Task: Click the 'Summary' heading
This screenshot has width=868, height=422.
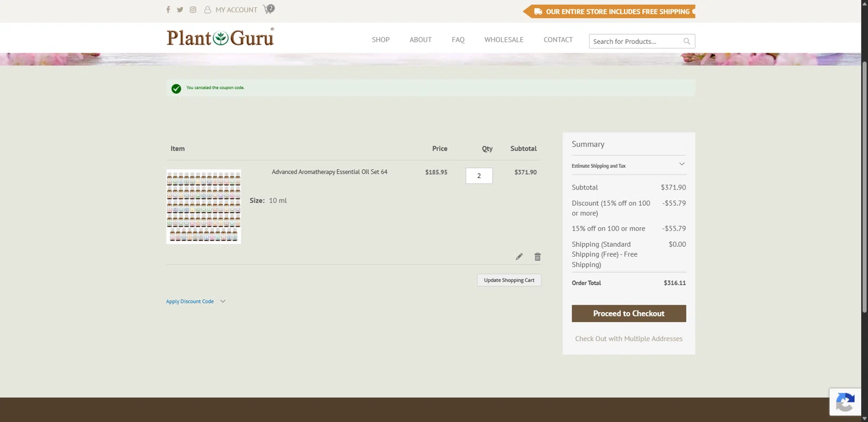Action: point(588,145)
